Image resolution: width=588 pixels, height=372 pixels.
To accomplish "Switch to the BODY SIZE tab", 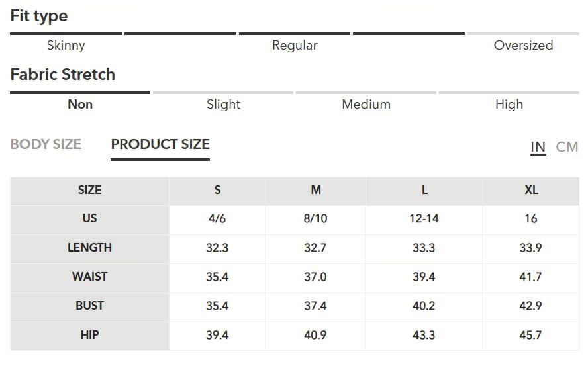I will 46,144.
